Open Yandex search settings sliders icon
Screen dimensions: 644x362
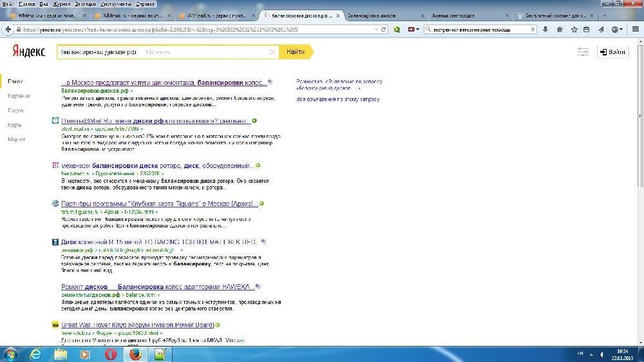[582, 52]
